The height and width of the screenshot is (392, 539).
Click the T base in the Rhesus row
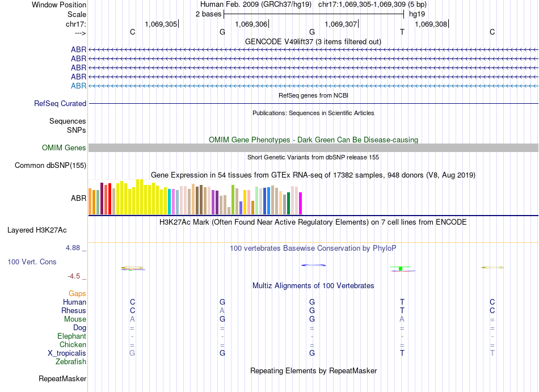click(402, 310)
